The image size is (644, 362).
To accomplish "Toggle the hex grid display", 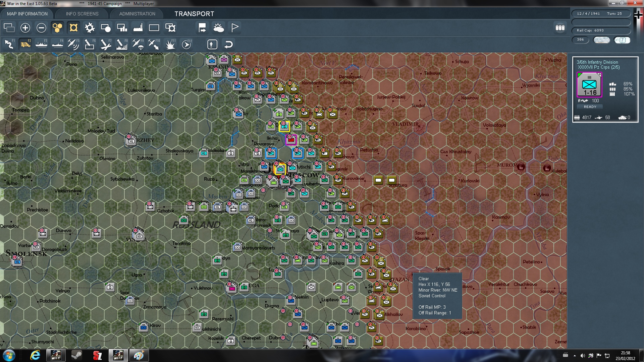I will [57, 28].
